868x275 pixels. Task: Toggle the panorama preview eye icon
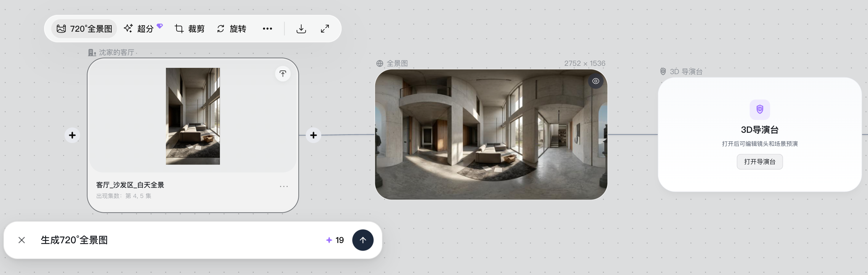[596, 81]
